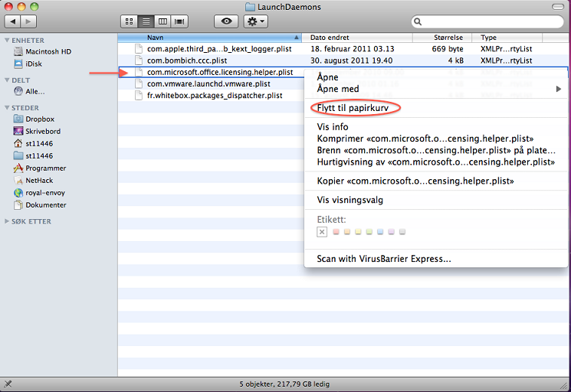Click Scan with VirusBarrier Express

pos(383,259)
